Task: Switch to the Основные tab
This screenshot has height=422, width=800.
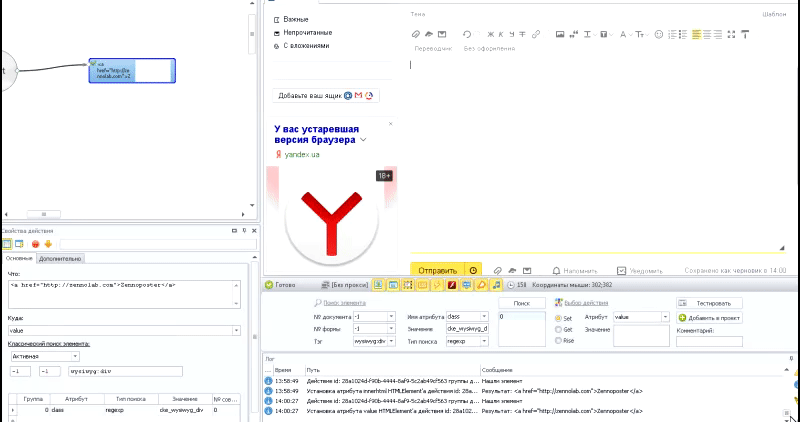Action: [x=19, y=258]
